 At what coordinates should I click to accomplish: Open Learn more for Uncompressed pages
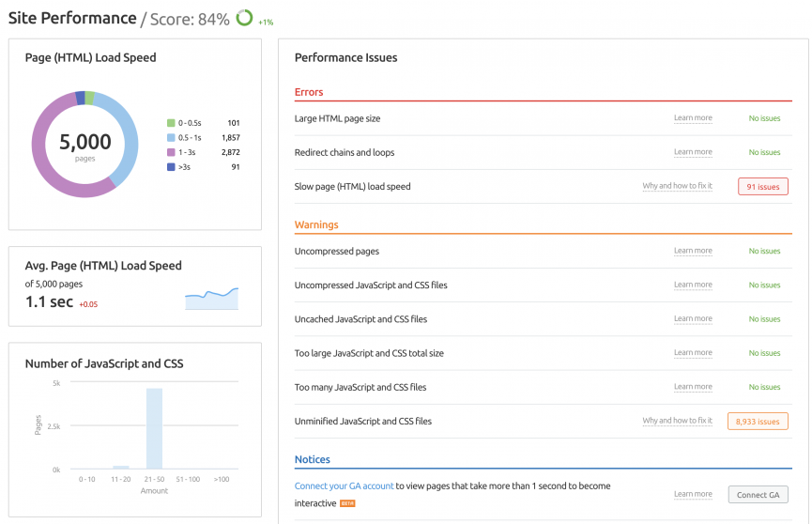(x=693, y=251)
